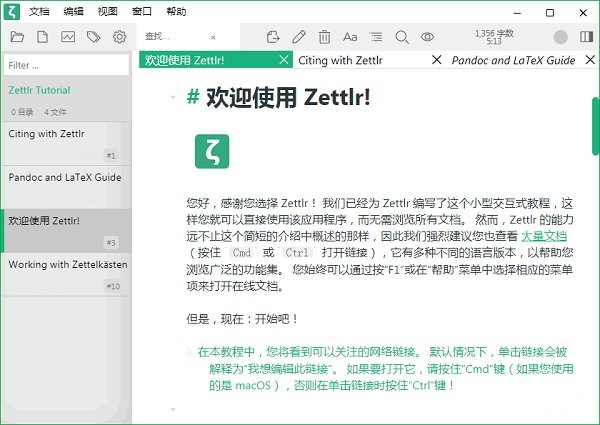Close the Pandoc and LaTeX Guide tab
Screen dimensions: 600x425
pyautogui.click(x=590, y=60)
